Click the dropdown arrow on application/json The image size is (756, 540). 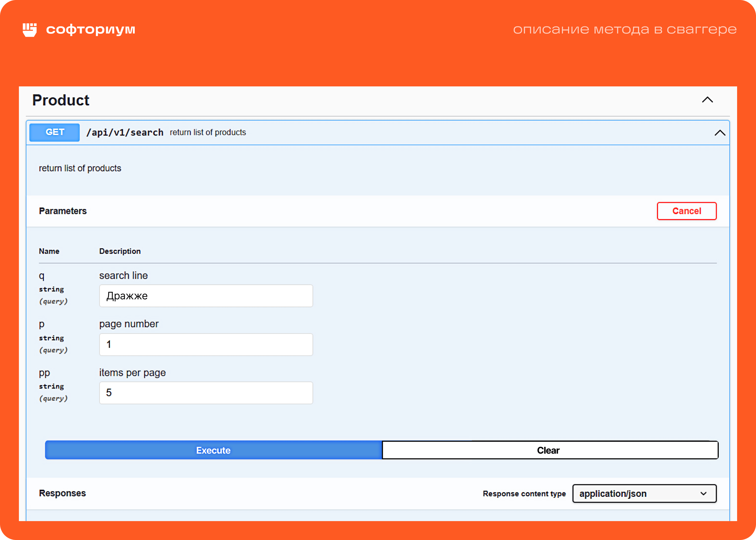[x=703, y=494]
